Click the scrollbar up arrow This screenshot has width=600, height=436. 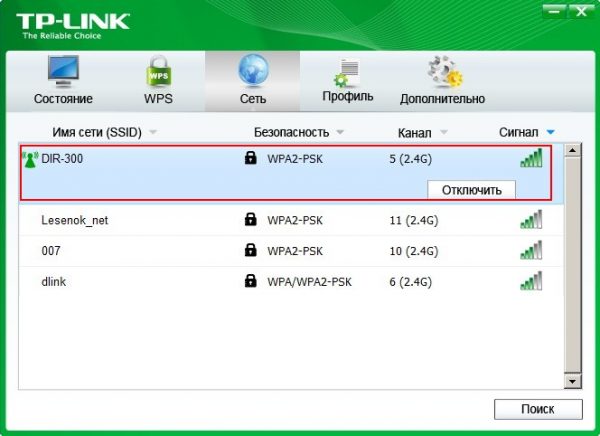coord(572,150)
